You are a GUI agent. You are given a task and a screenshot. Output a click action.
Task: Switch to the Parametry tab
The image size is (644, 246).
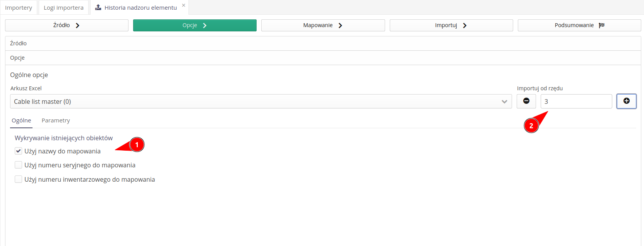[56, 120]
